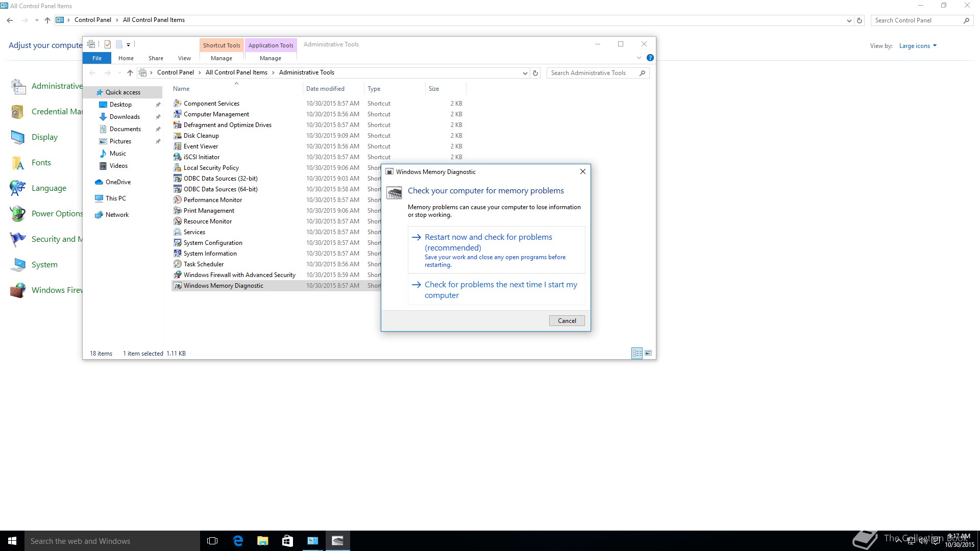The image size is (980, 551).
Task: Open Control Panel address history dropdown
Action: (849, 20)
